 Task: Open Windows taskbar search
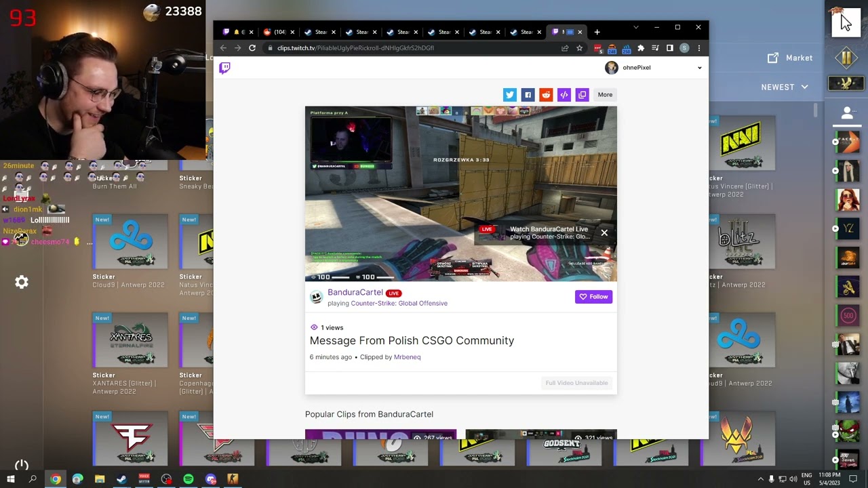33,479
